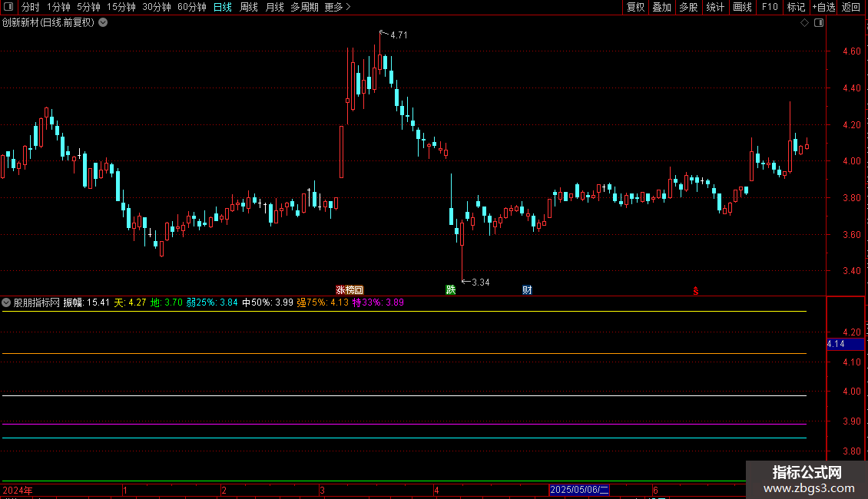
Task: Expand the 更多 periods menu
Action: (337, 7)
